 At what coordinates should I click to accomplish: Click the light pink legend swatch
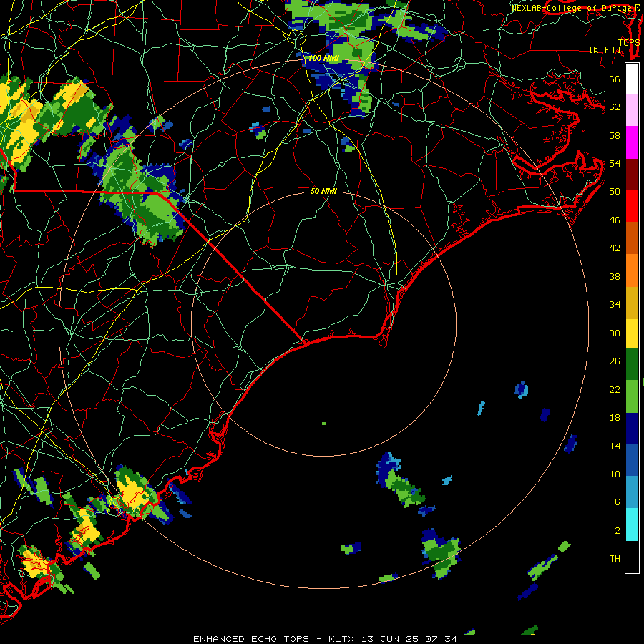[x=632, y=109]
